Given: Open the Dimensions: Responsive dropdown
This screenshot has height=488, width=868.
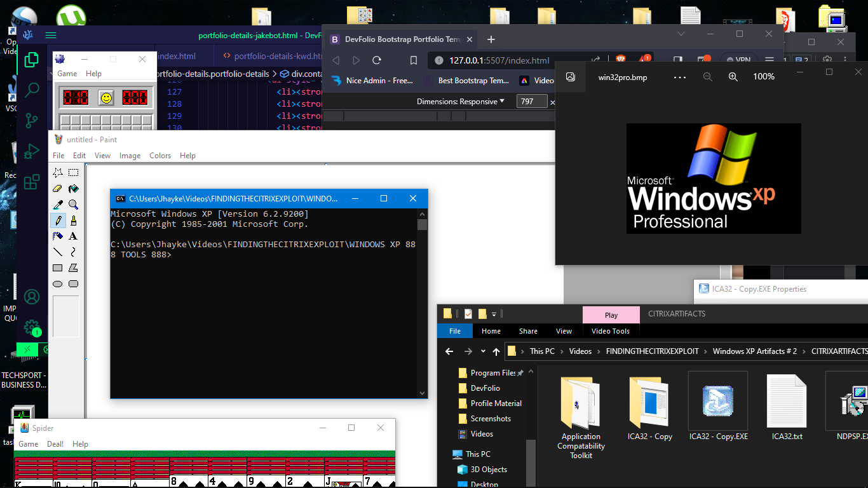Looking at the screenshot, I should (x=461, y=101).
